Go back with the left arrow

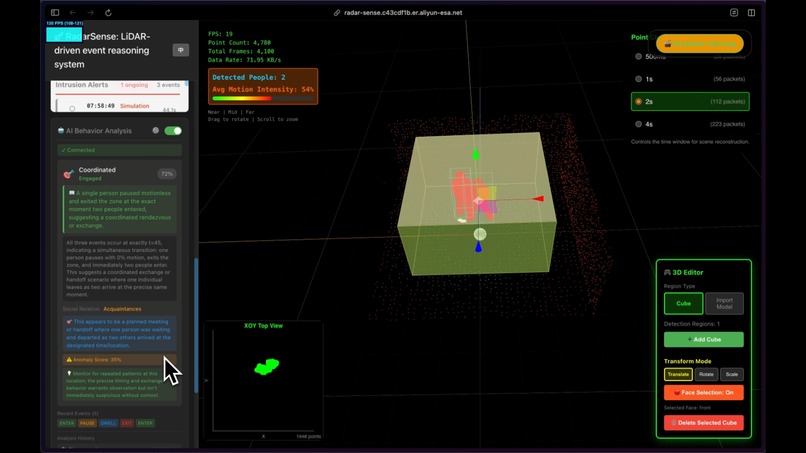coord(73,12)
